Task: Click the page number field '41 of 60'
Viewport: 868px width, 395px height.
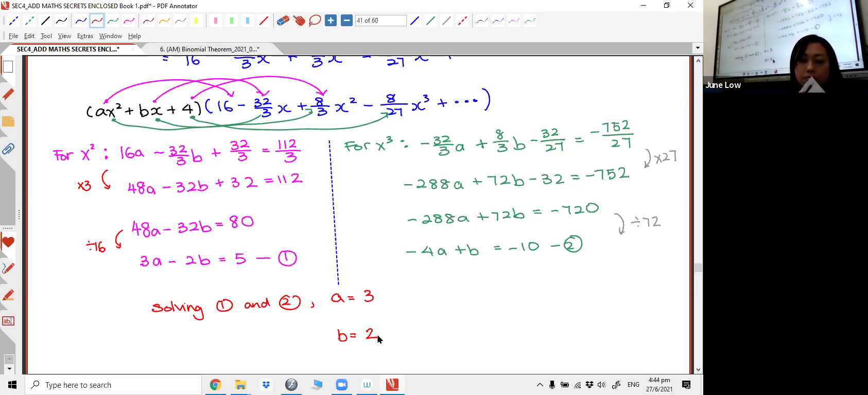Action: pyautogui.click(x=380, y=21)
